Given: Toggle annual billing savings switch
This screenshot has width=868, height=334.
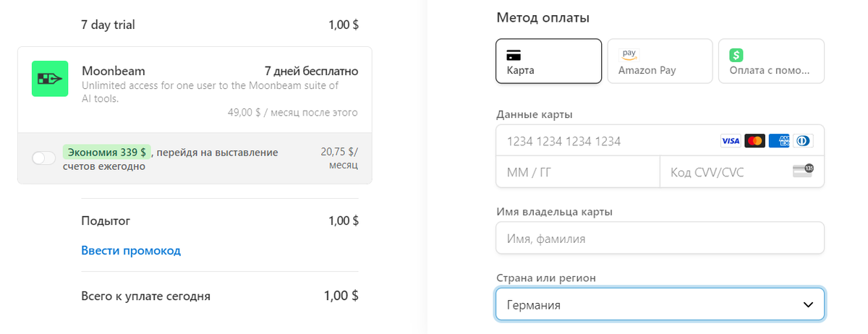Looking at the screenshot, I should [44, 158].
